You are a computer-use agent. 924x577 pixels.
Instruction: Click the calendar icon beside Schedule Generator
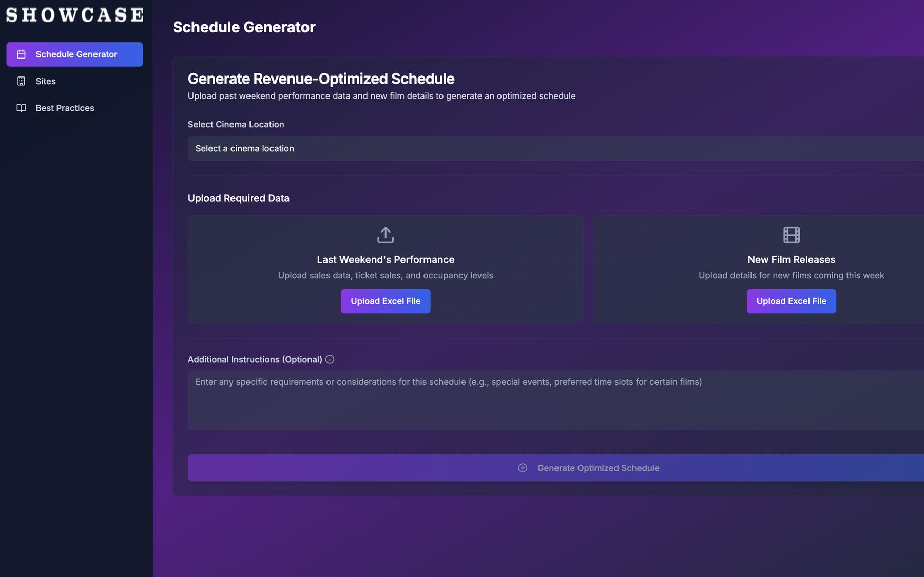(21, 54)
